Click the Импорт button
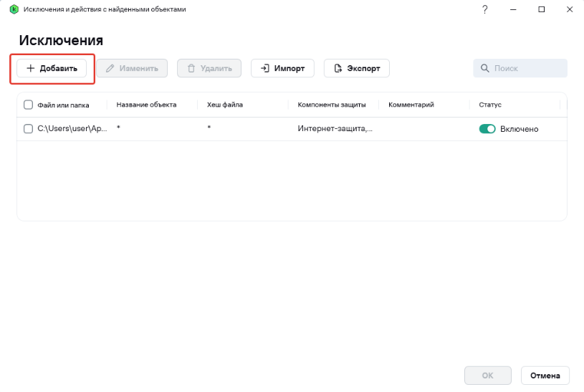 [x=282, y=68]
